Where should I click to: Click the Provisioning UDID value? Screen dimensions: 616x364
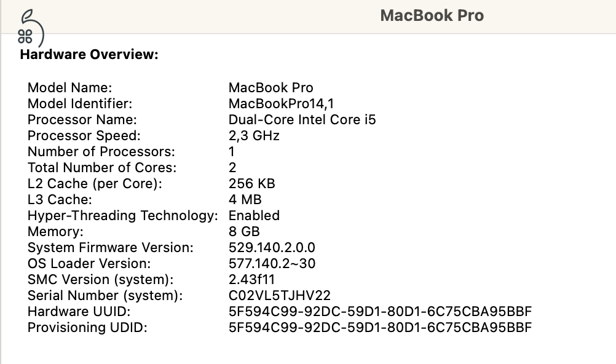click(380, 327)
